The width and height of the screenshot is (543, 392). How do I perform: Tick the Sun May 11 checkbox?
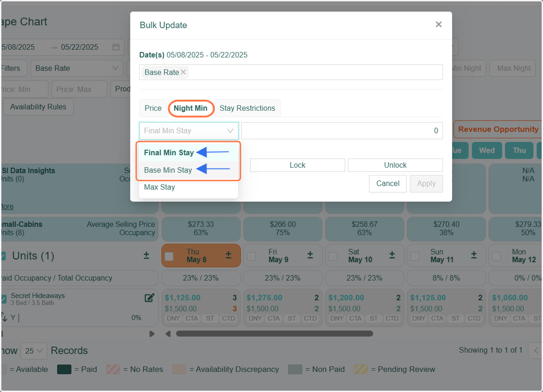point(415,256)
